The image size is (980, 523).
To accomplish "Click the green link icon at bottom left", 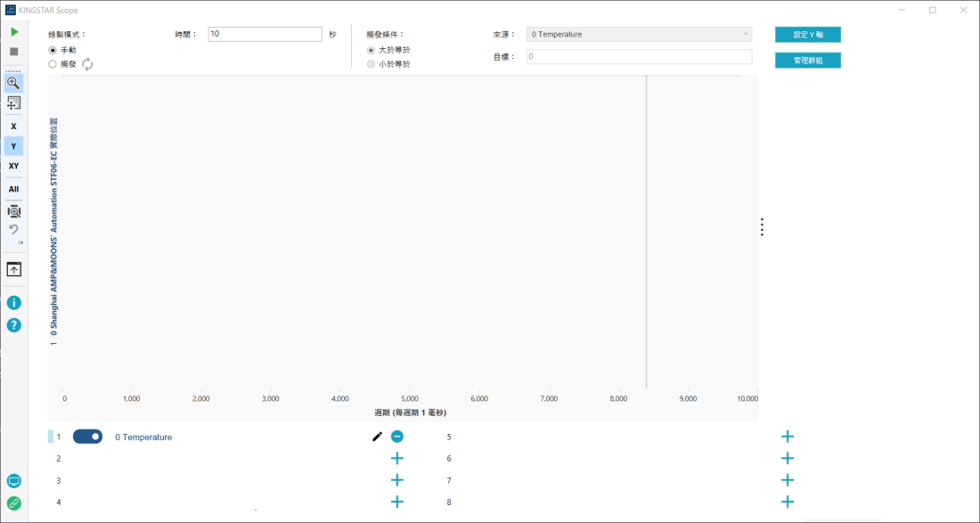I will pyautogui.click(x=13, y=503).
